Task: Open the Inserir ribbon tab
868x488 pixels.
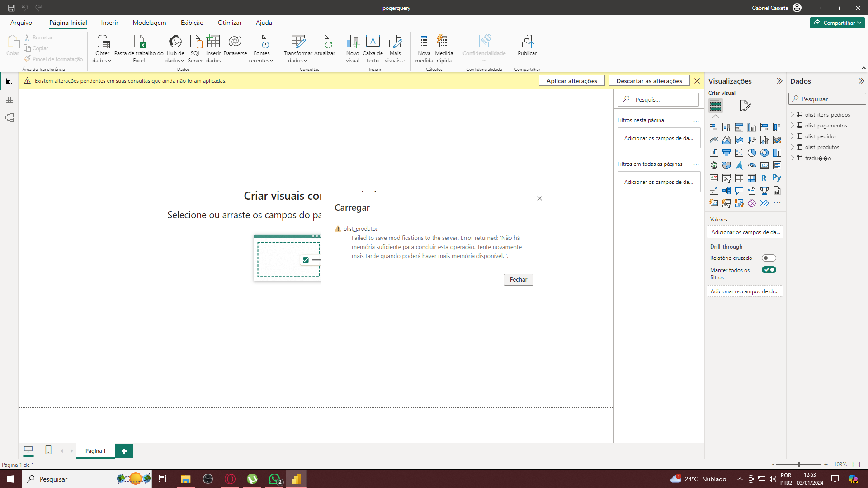Action: 109,23
